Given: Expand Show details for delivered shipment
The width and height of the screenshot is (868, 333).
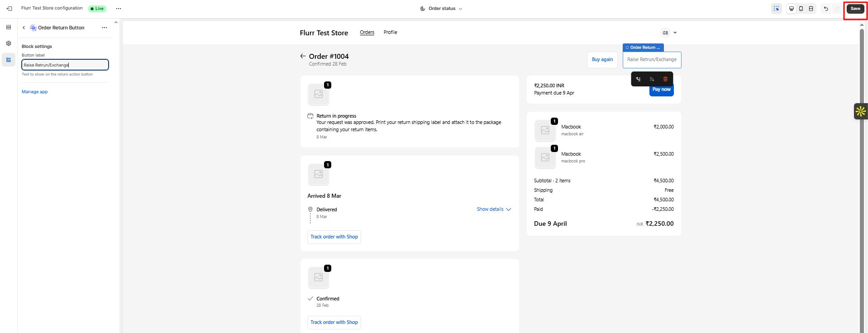Looking at the screenshot, I should point(494,209).
